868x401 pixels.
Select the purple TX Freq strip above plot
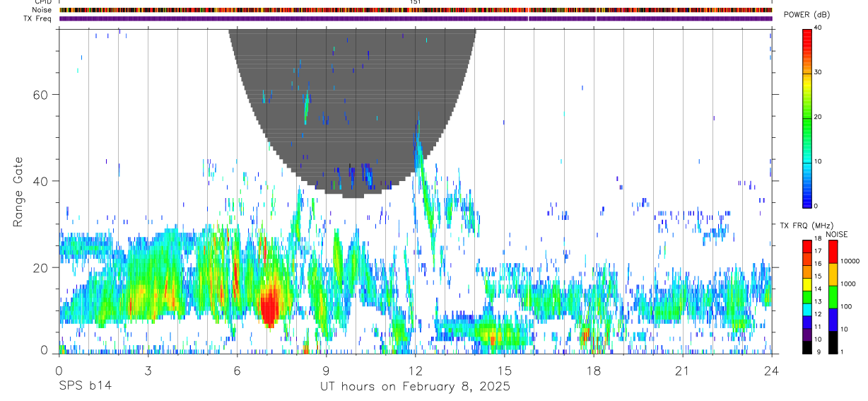click(416, 18)
